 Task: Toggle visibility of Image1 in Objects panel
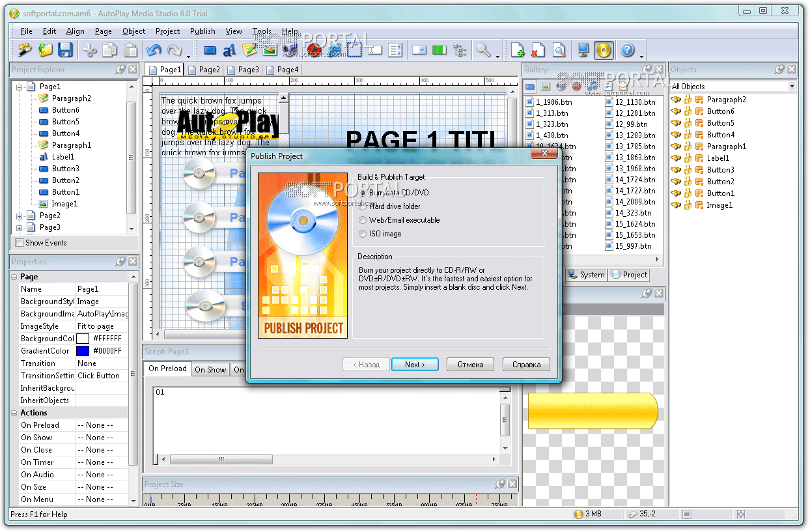pyautogui.click(x=676, y=205)
